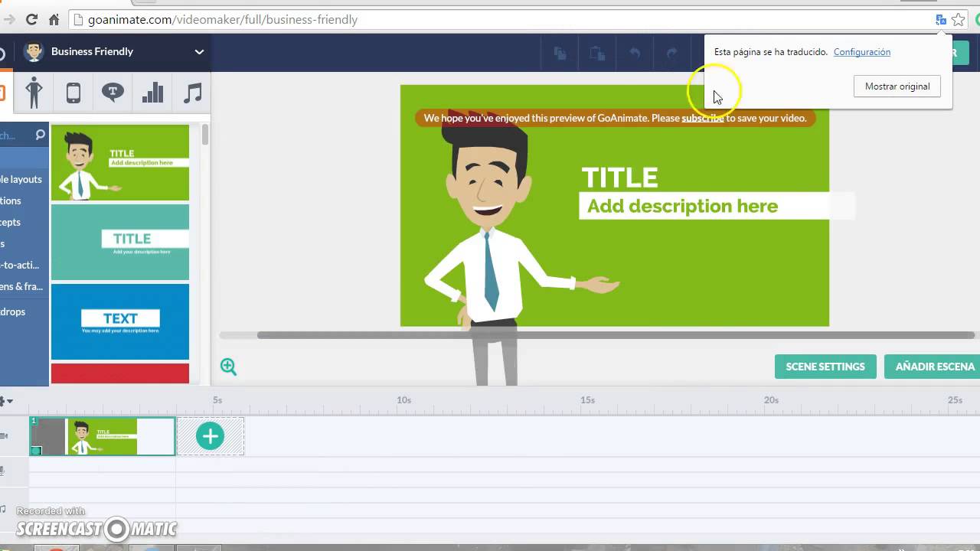
Task: Click the 10s mark on timeline ruler
Action: 403,400
